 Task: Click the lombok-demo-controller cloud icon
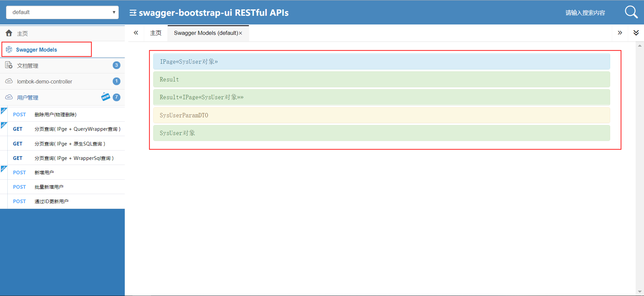[9, 81]
